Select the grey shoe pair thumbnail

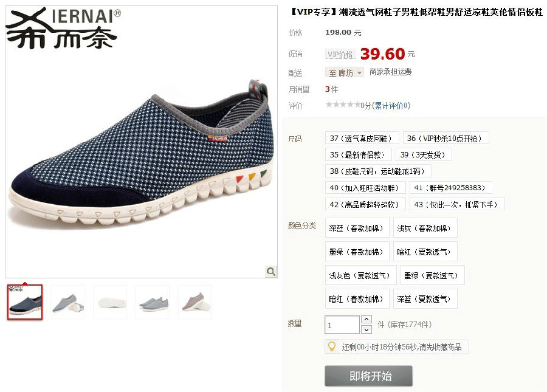[153, 302]
